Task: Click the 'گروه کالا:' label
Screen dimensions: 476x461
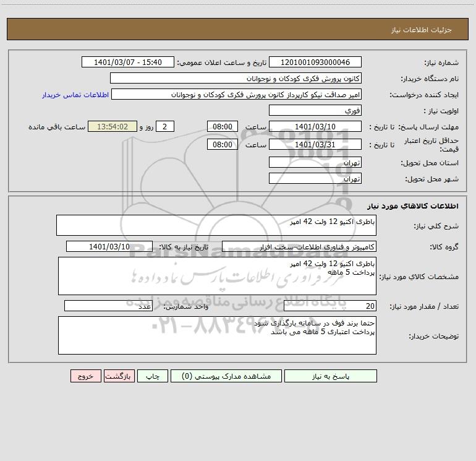Action: point(444,247)
